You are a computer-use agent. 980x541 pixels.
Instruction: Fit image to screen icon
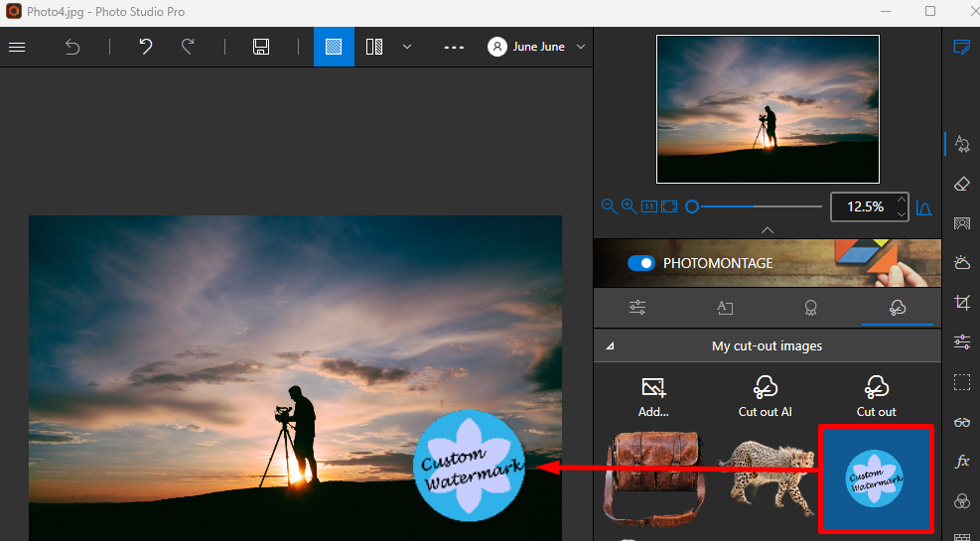(669, 206)
